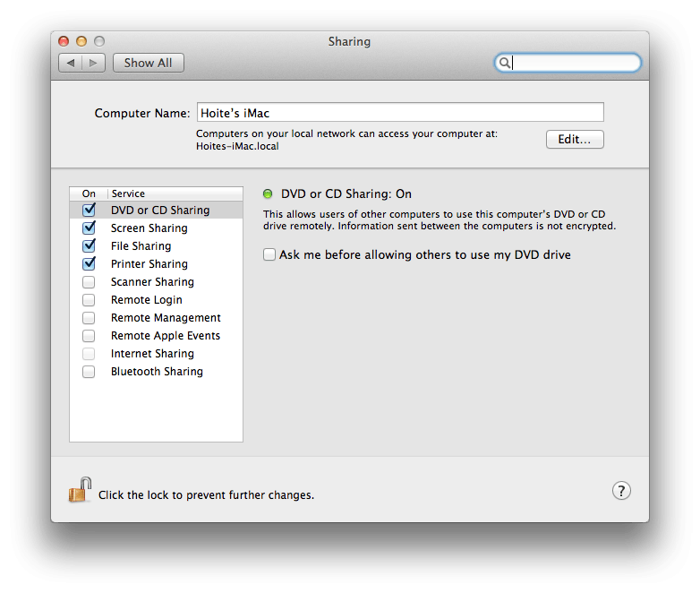700x593 pixels.
Task: Check the Remote Management checkbox
Action: click(89, 318)
